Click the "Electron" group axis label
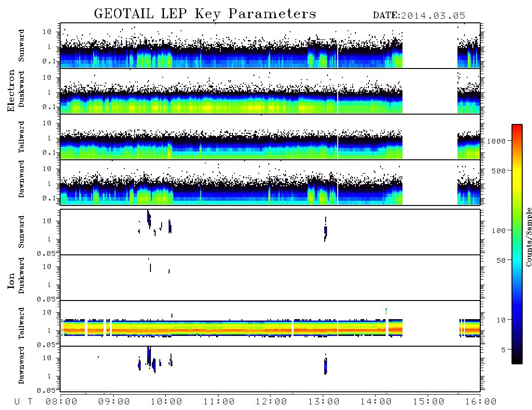Screen dimensions: 532x410 pyautogui.click(x=11, y=90)
